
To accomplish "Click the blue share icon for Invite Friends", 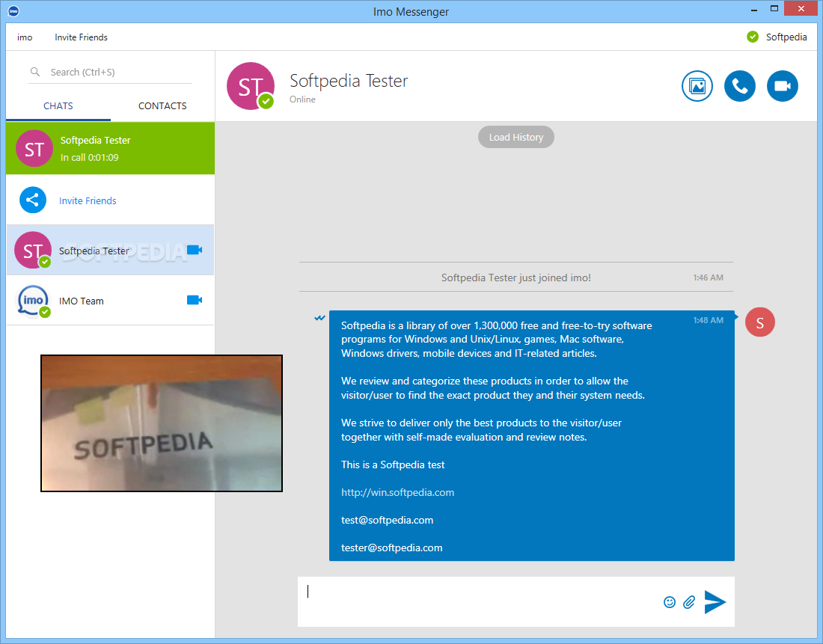I will (x=32, y=200).
